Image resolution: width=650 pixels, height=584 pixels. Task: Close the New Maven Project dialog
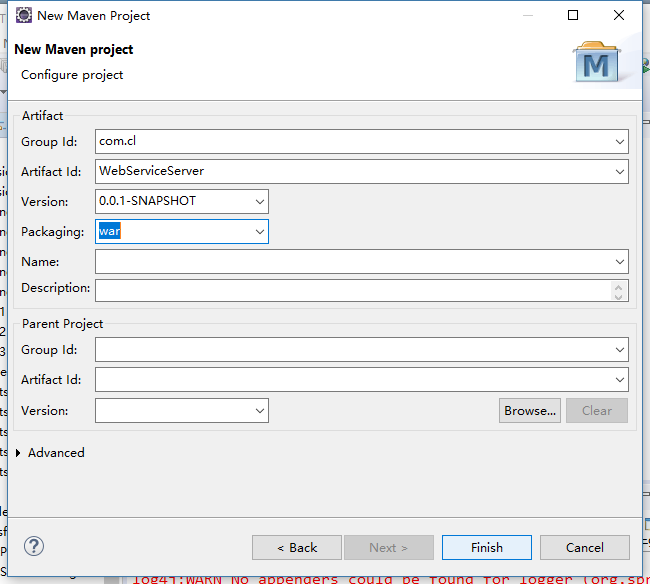pos(619,15)
